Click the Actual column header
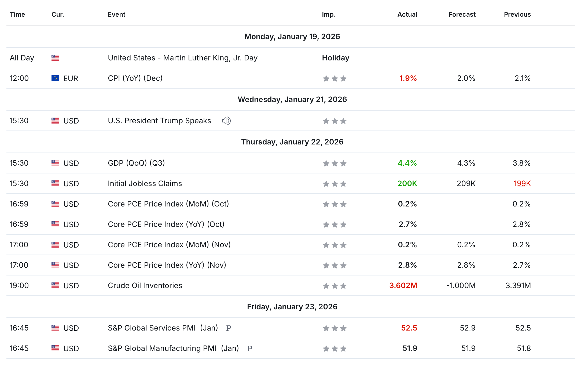 tap(407, 14)
